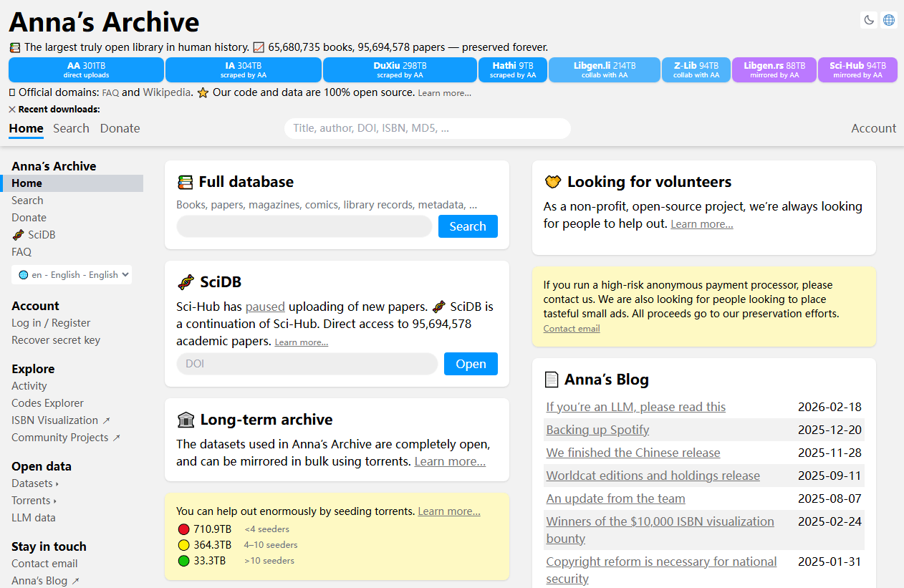The height and width of the screenshot is (588, 904).
Task: Click the Open button next to DOI field
Action: pyautogui.click(x=471, y=364)
